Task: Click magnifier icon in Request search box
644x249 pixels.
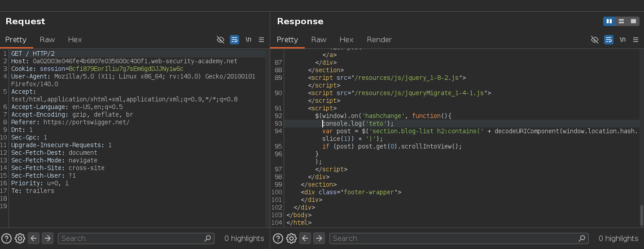Action: click(x=207, y=238)
